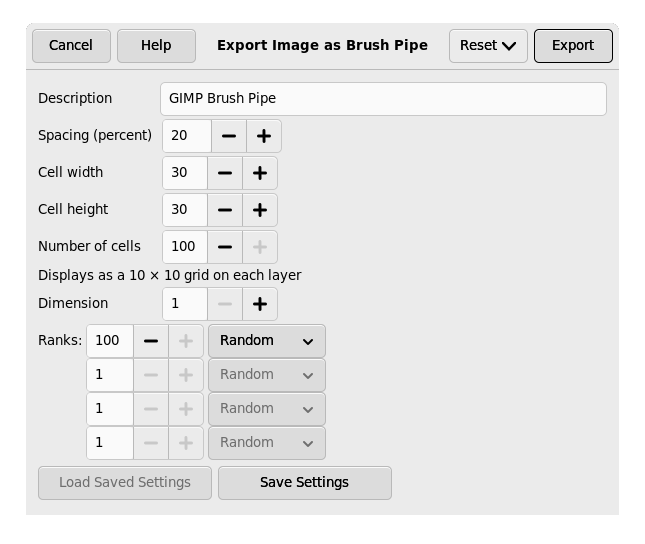Click the Spacing percent input field
This screenshot has width=645, height=544.
187,136
